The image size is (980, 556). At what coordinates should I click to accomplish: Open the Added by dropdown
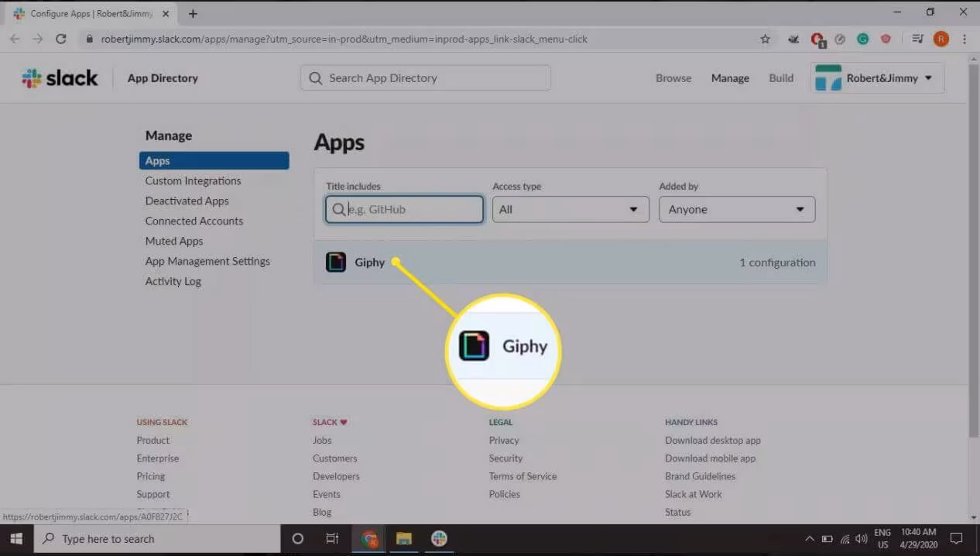pyautogui.click(x=737, y=209)
